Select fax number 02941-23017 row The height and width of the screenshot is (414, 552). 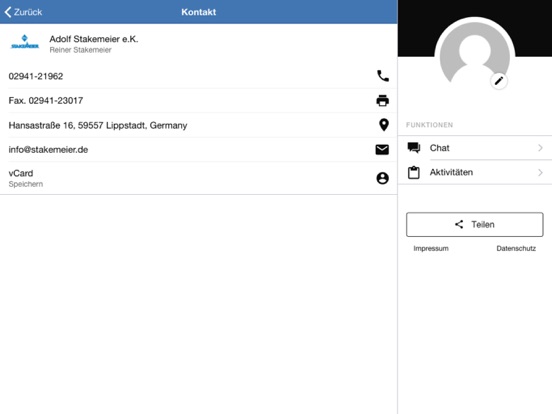(199, 101)
